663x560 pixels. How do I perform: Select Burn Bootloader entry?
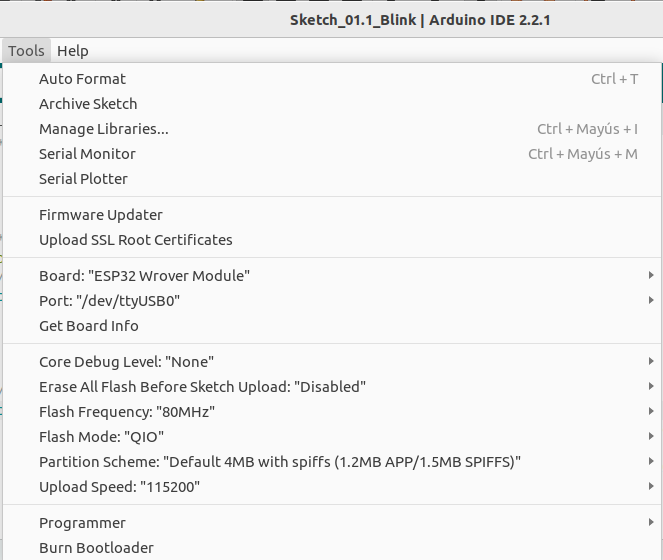[x=96, y=548]
